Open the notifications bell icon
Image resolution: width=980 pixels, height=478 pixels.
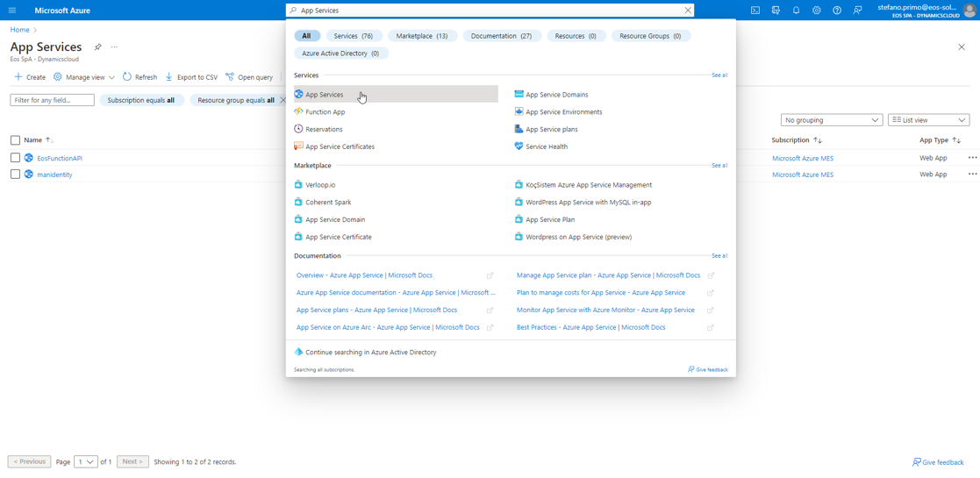[x=796, y=11]
